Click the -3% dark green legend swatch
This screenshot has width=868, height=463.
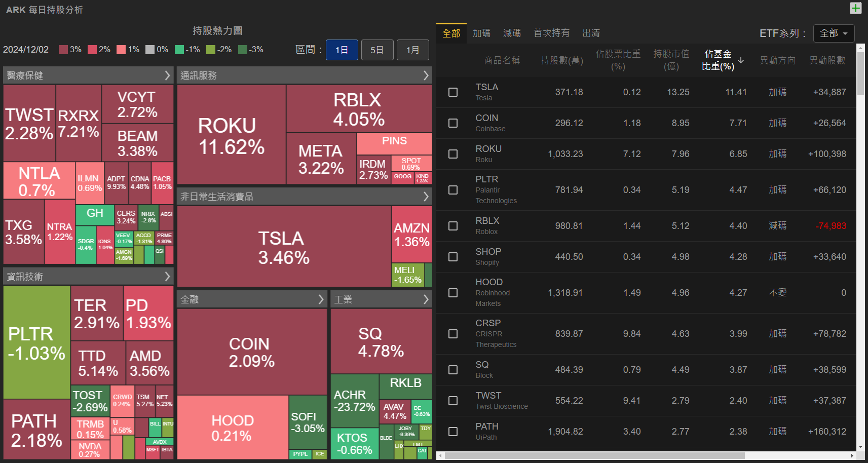click(243, 50)
